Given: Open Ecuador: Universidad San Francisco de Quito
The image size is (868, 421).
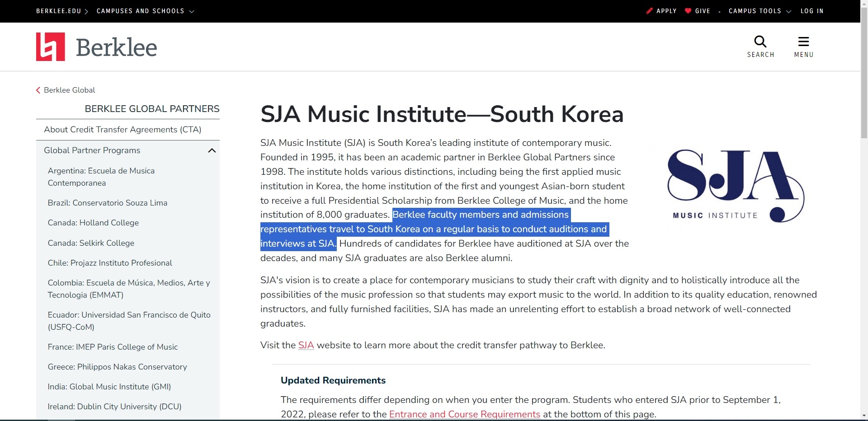Looking at the screenshot, I should coord(129,321).
